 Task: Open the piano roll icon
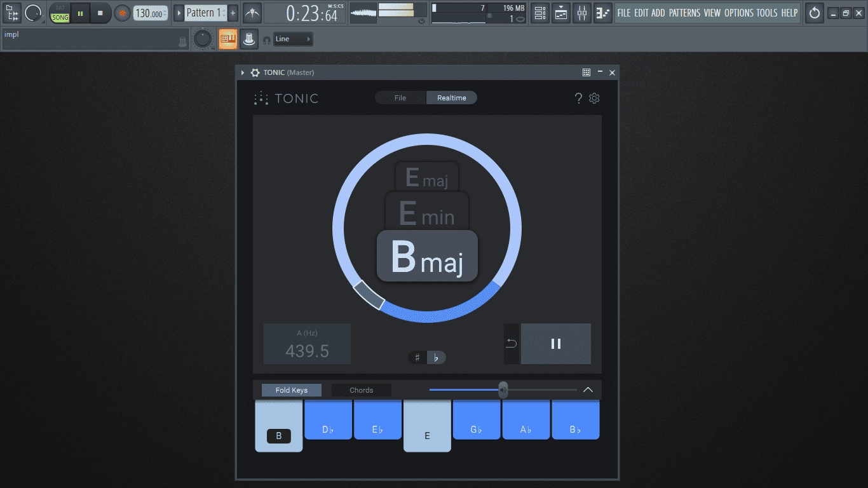pyautogui.click(x=603, y=13)
